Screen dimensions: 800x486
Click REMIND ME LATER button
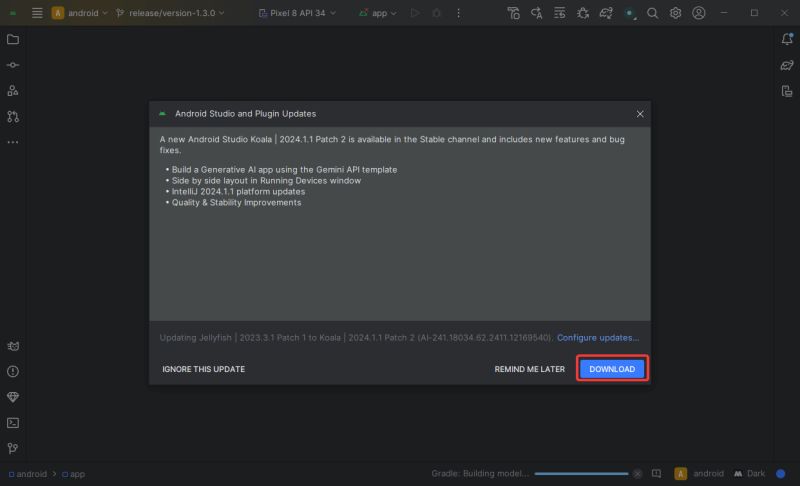tap(530, 369)
